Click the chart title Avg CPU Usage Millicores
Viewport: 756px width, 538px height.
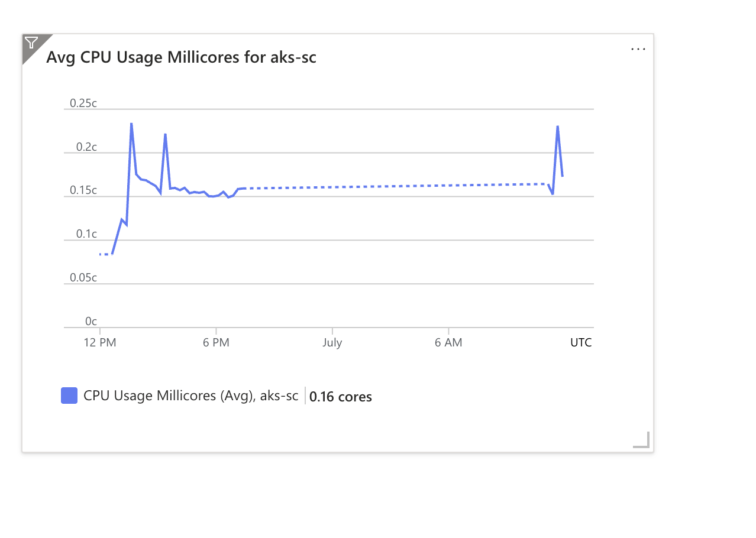point(181,57)
